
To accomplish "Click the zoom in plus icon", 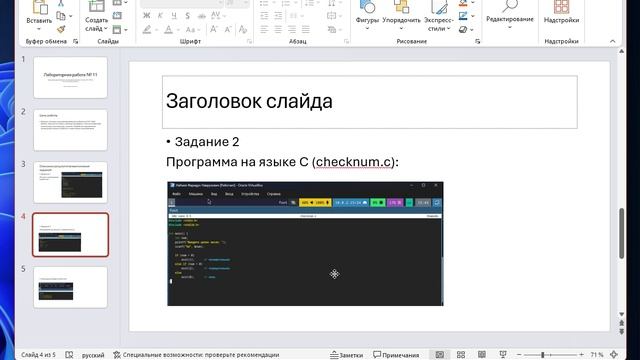I will [x=581, y=355].
